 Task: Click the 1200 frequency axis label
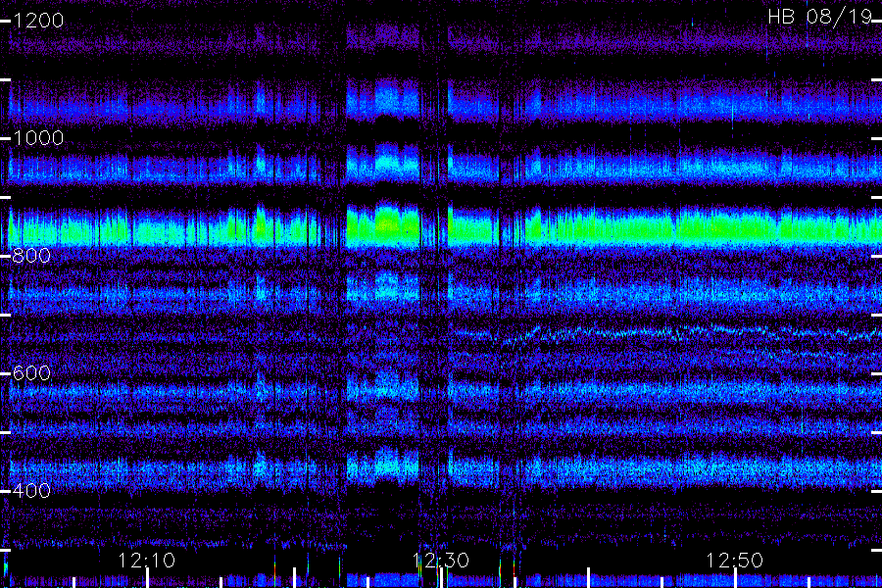[x=38, y=21]
